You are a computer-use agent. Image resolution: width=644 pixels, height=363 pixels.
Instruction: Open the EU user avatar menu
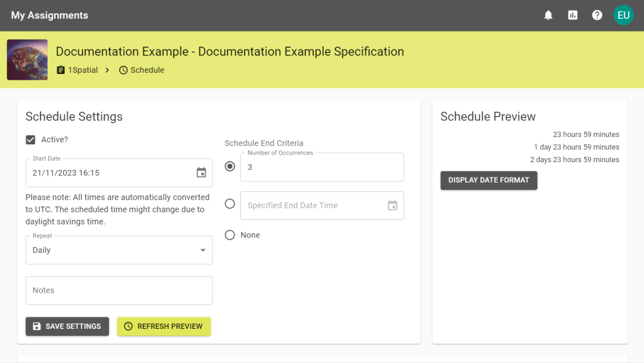[x=623, y=15]
